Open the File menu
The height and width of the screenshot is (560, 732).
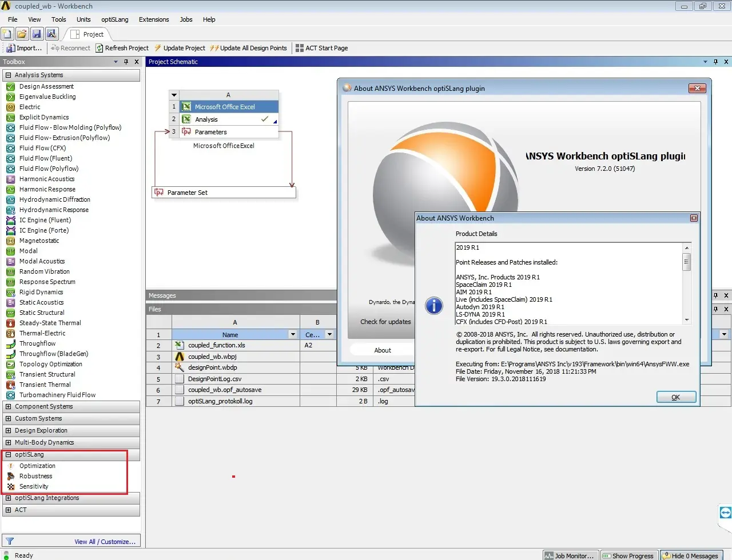tap(13, 19)
